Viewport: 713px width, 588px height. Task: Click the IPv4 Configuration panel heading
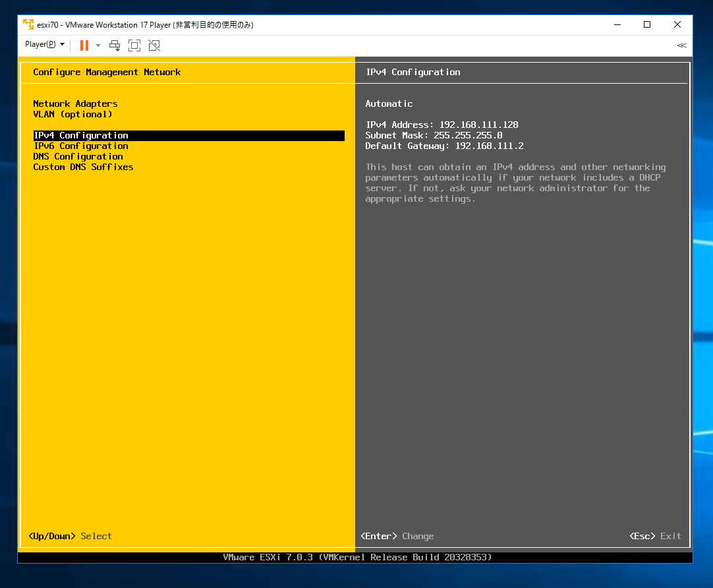[x=413, y=73]
